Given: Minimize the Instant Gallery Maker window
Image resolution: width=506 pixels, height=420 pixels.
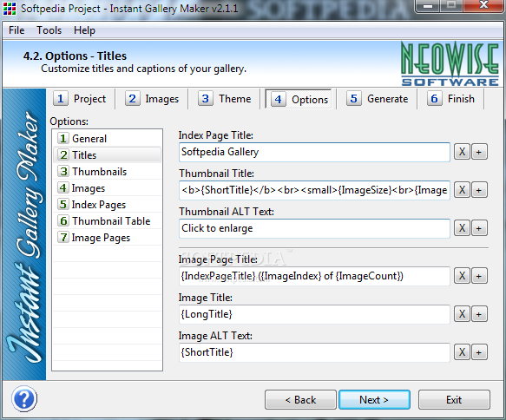Looking at the screenshot, I should click(428, 6).
